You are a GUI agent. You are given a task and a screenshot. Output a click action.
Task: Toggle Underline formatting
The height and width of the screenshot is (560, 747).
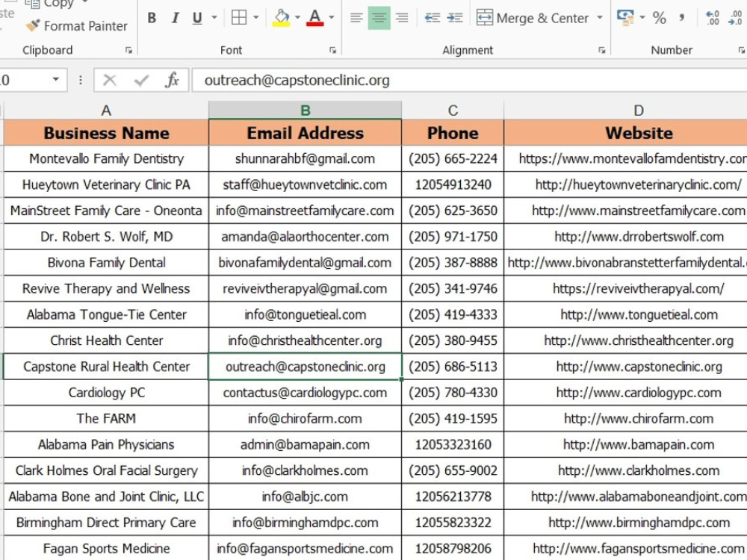click(x=197, y=18)
